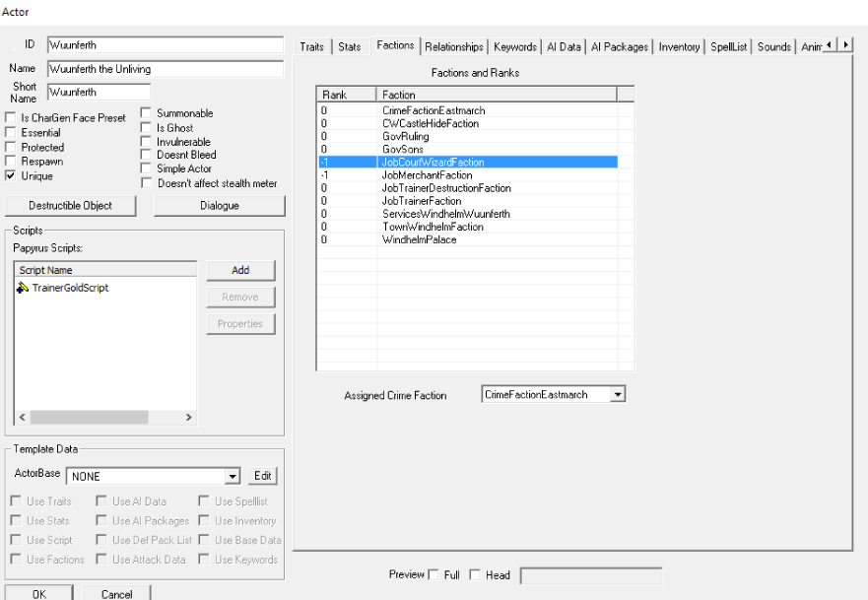
Task: Switch to the AI Data tab
Action: coord(564,47)
